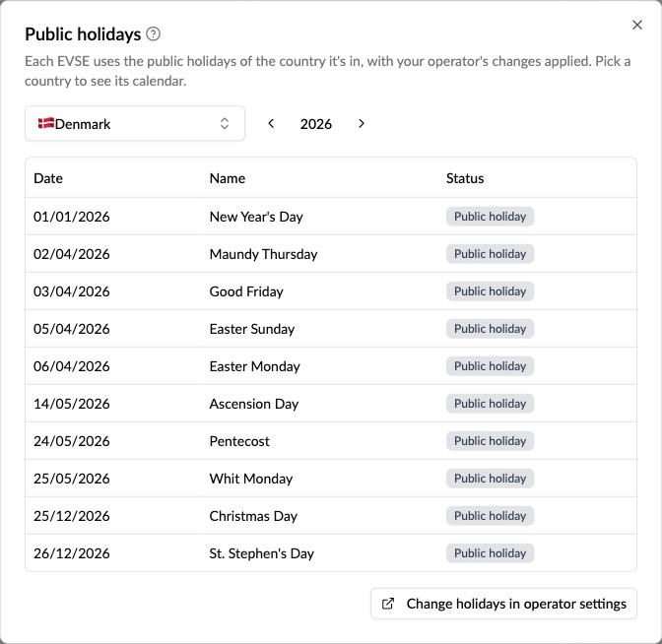Click Public holiday badge for St. Stephen's Day
Viewport: 662px width, 644px height.
(490, 553)
